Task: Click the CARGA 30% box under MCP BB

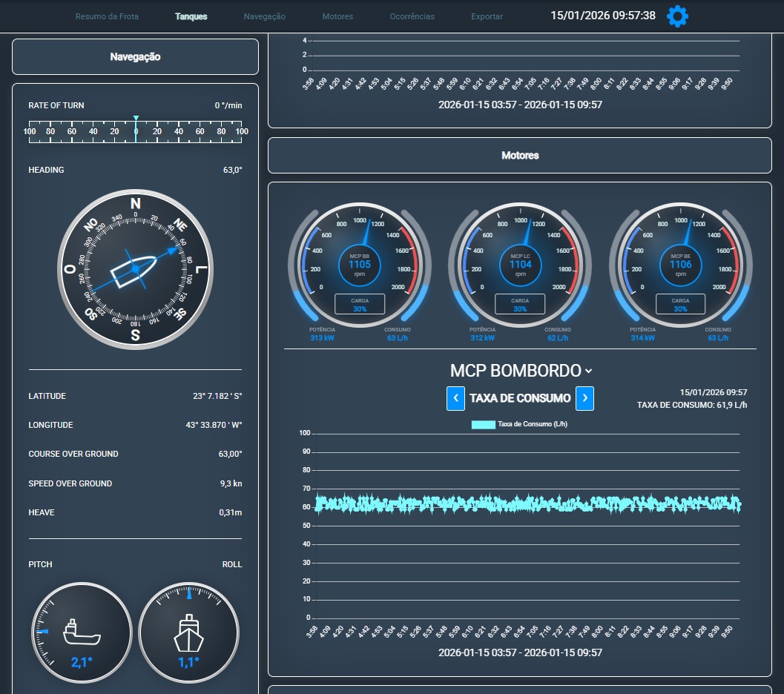Action: [360, 304]
